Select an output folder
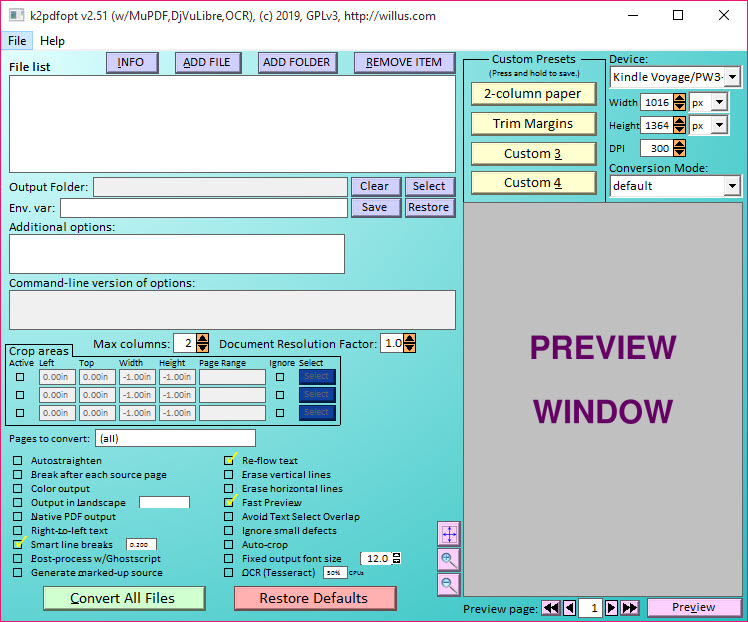The height and width of the screenshot is (622, 748). pyautogui.click(x=430, y=187)
